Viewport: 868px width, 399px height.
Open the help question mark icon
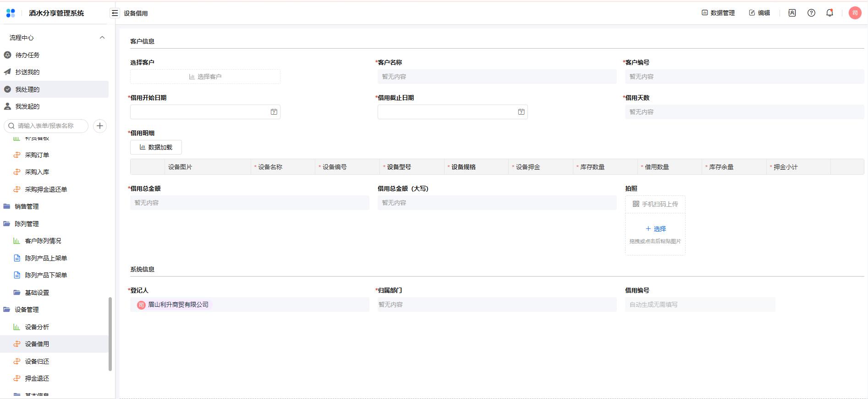click(x=811, y=13)
